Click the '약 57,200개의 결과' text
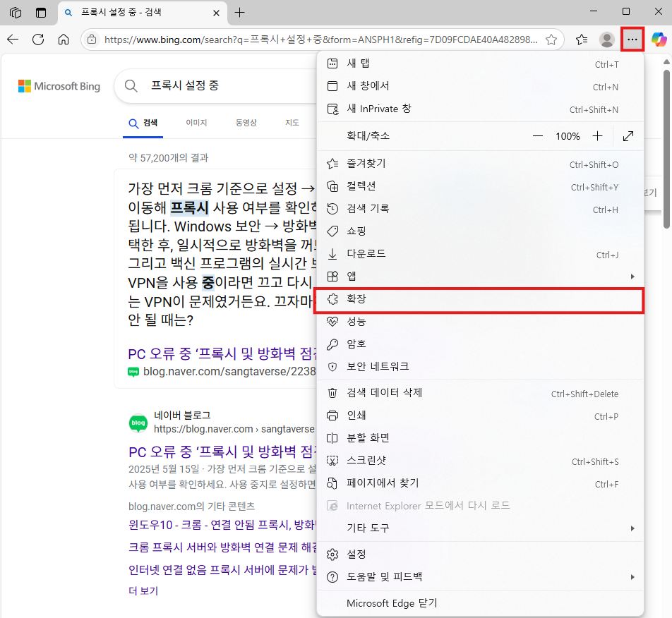This screenshot has width=672, height=618. coord(169,158)
